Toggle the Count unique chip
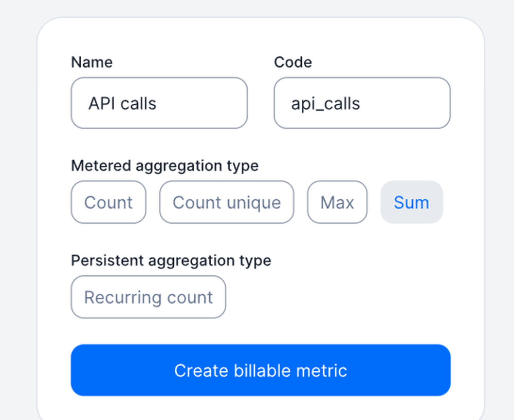Image resolution: width=514 pixels, height=420 pixels. 227,202
